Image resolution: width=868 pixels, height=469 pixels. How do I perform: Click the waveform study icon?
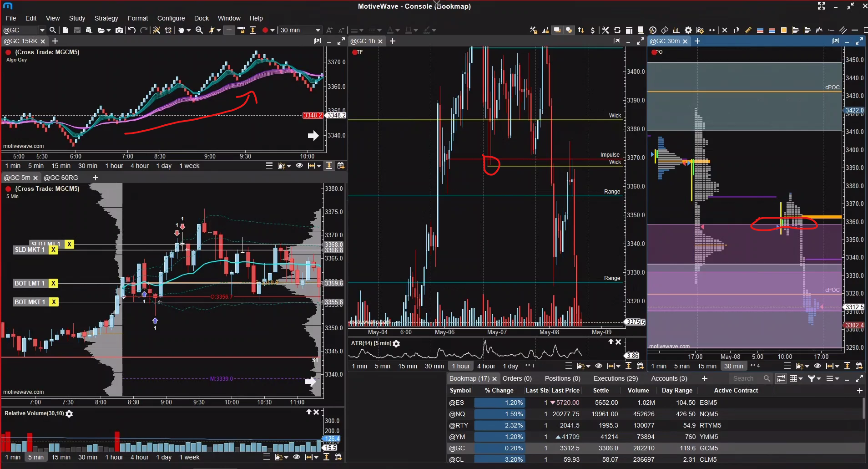tap(819, 30)
